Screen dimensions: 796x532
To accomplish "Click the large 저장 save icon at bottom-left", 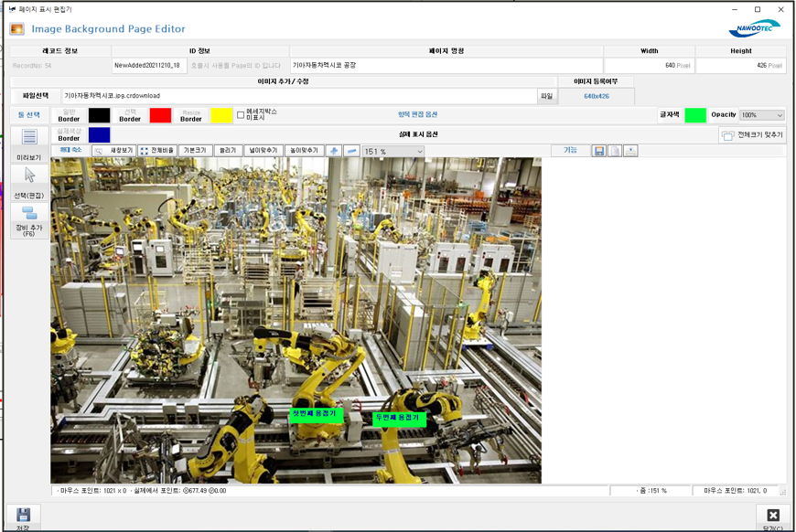I will pos(24,515).
